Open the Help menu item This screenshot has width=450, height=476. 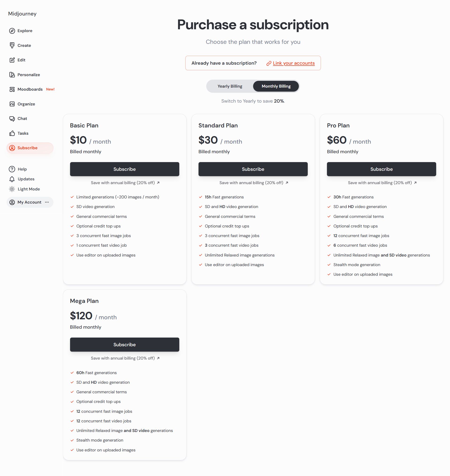coord(18,169)
